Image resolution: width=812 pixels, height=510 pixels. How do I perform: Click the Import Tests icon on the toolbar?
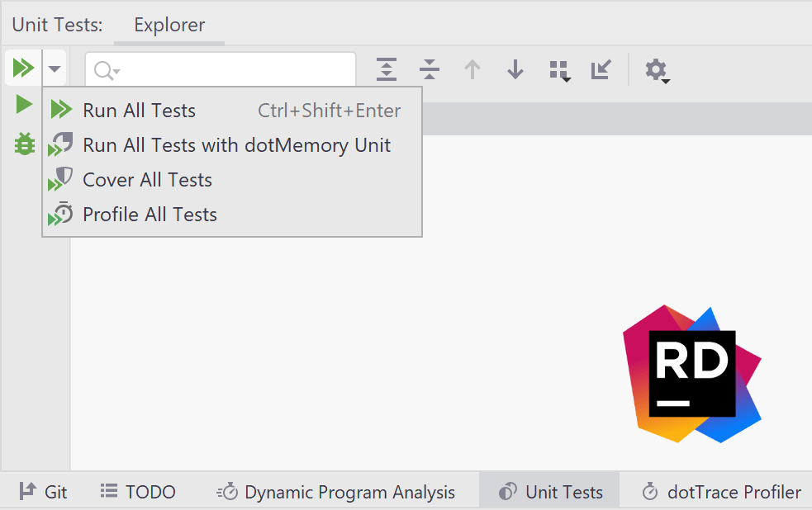pos(601,70)
